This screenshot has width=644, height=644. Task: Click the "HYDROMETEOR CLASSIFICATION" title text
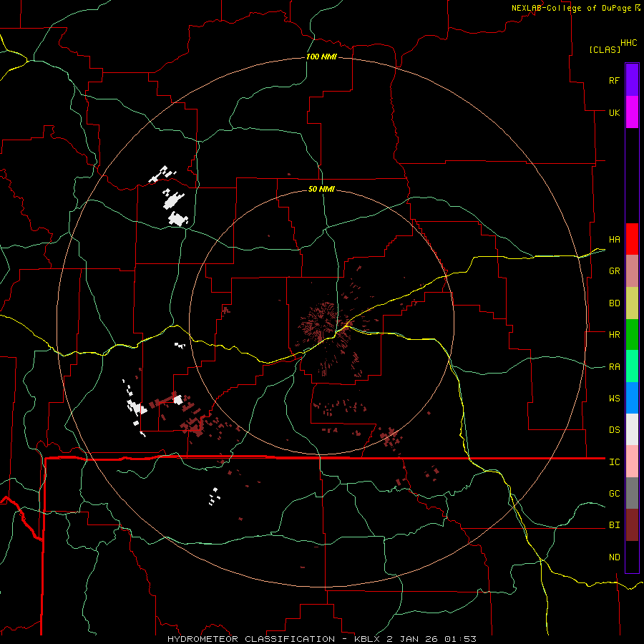251,639
